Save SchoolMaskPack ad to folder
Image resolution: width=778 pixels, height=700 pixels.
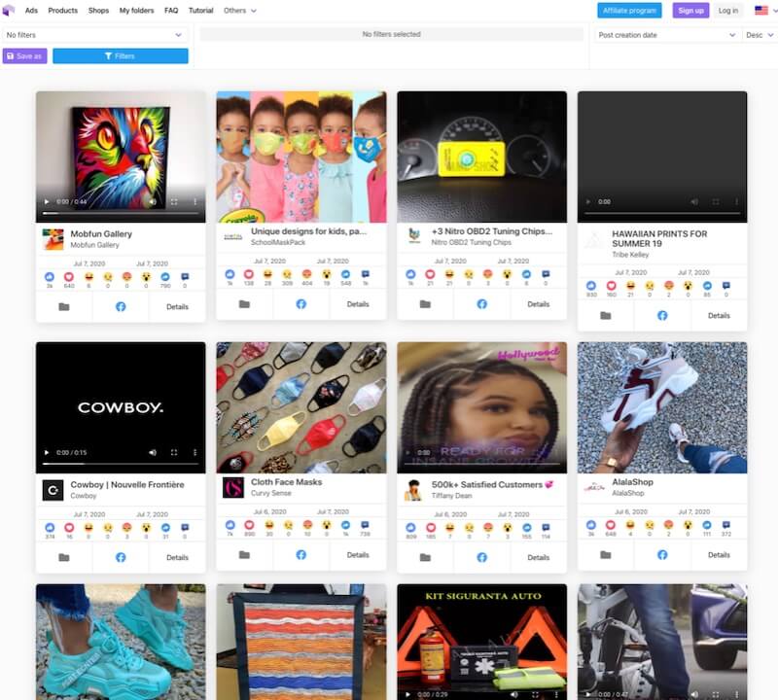click(244, 304)
